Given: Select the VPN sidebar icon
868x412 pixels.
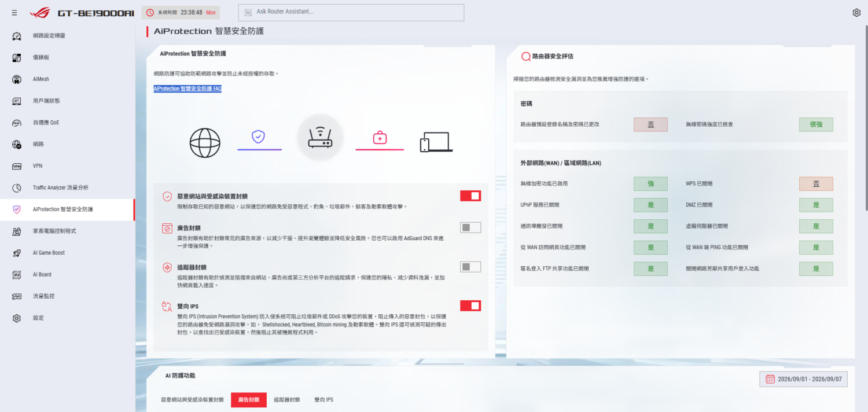Looking at the screenshot, I should pos(17,166).
